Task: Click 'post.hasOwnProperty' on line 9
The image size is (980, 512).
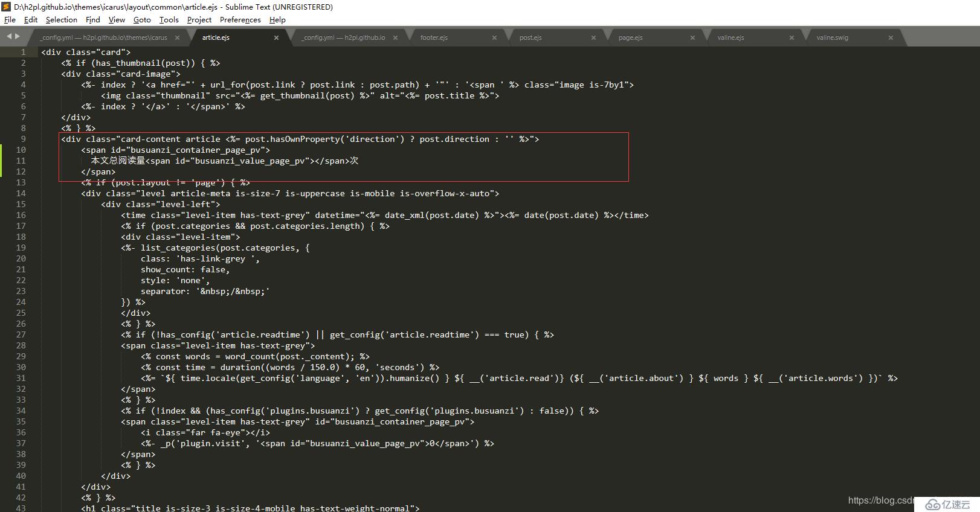Action: point(292,139)
